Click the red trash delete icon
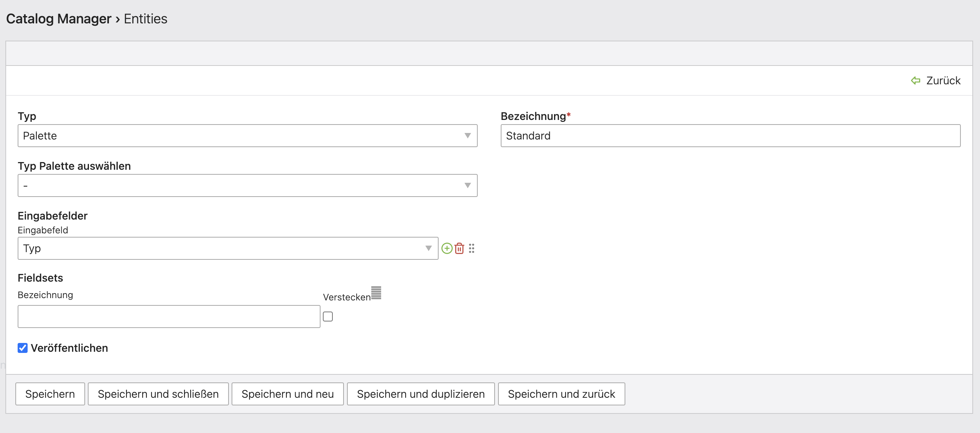The height and width of the screenshot is (433, 980). [x=459, y=248]
